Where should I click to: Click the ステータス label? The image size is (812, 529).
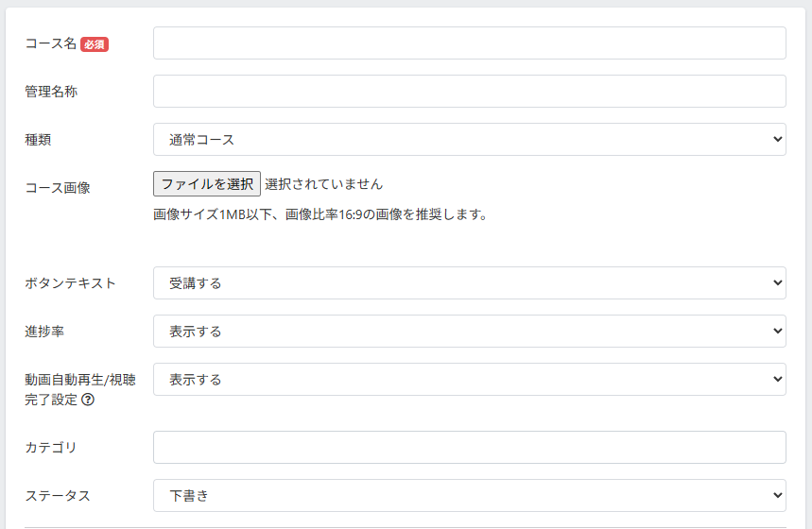click(x=58, y=496)
